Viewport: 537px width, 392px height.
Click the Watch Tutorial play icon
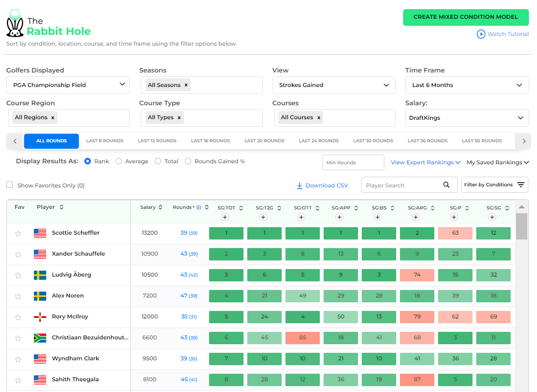coord(481,34)
